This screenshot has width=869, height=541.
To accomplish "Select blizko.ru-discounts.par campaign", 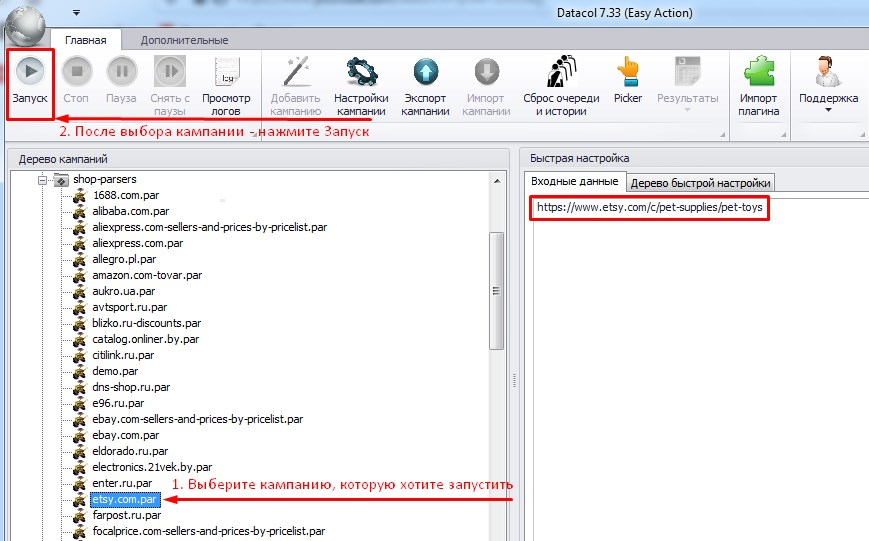I will [146, 323].
